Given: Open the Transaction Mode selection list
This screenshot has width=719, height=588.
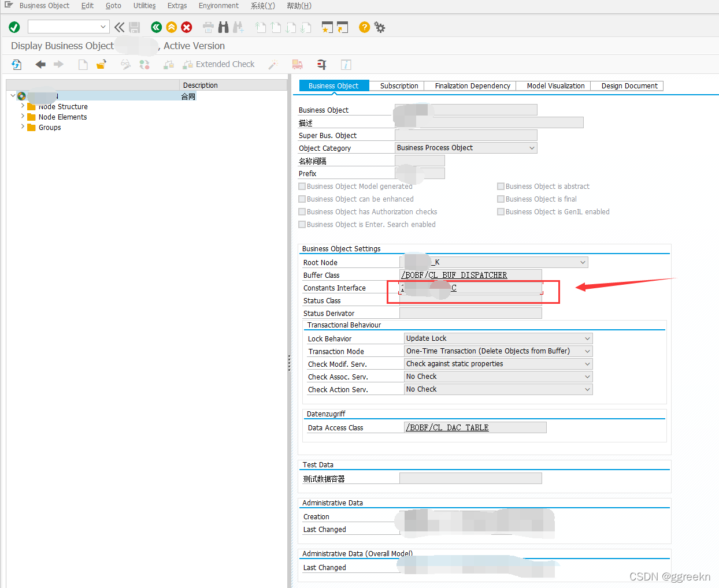Looking at the screenshot, I should [x=587, y=351].
